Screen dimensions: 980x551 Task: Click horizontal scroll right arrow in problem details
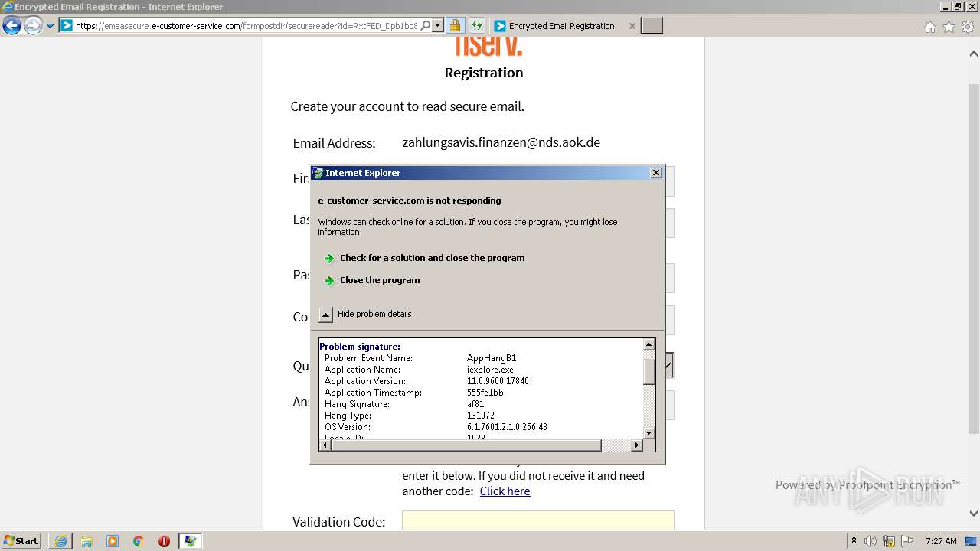[x=637, y=445]
